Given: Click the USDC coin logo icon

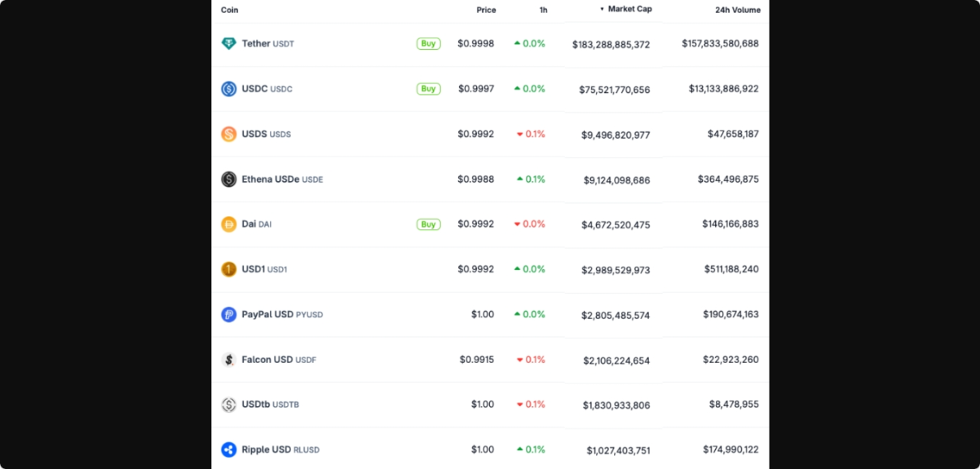Looking at the screenshot, I should pos(229,89).
